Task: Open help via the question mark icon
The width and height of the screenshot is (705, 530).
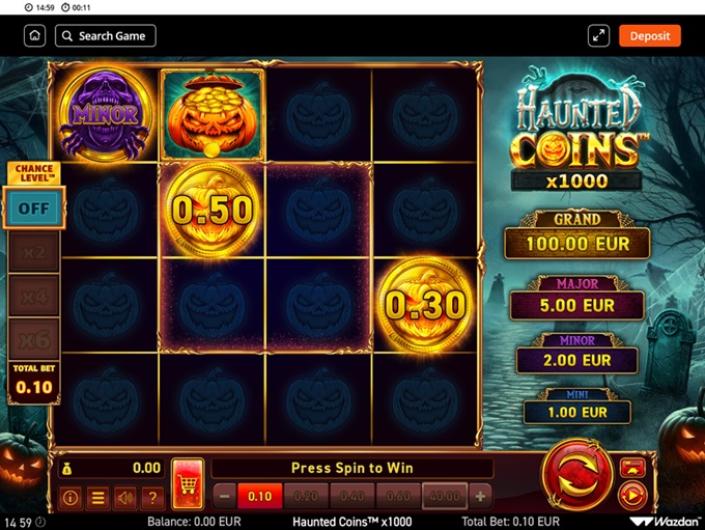Action: 153,498
